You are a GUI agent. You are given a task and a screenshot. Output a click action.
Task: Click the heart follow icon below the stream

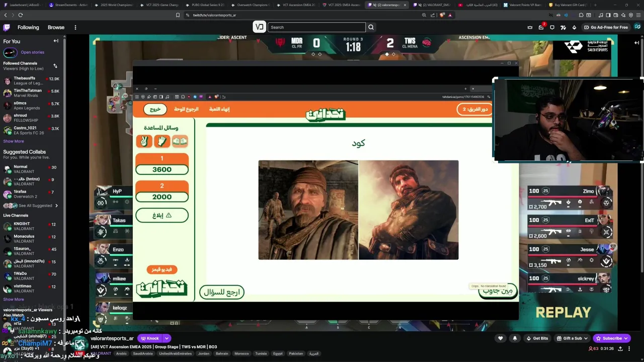pos(501,338)
